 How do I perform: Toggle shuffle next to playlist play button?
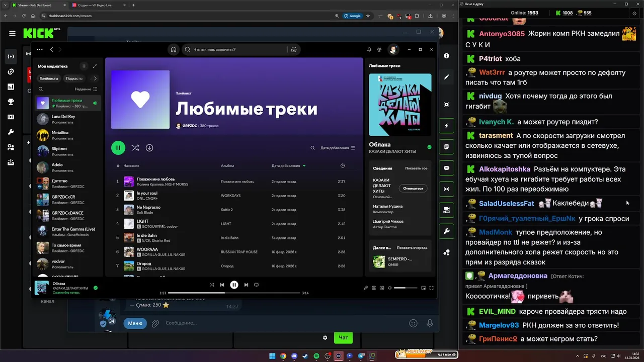pyautogui.click(x=135, y=148)
